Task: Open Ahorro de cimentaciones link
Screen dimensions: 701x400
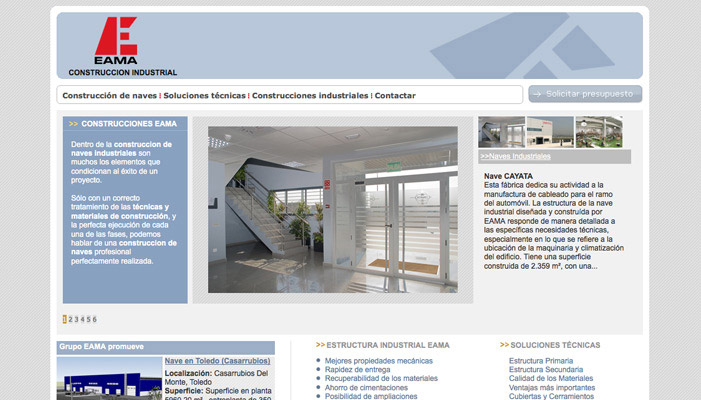Action: 366,387
